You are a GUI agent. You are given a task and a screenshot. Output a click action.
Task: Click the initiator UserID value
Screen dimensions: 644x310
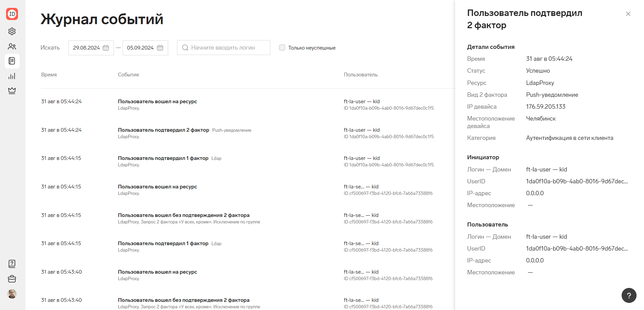tap(577, 181)
